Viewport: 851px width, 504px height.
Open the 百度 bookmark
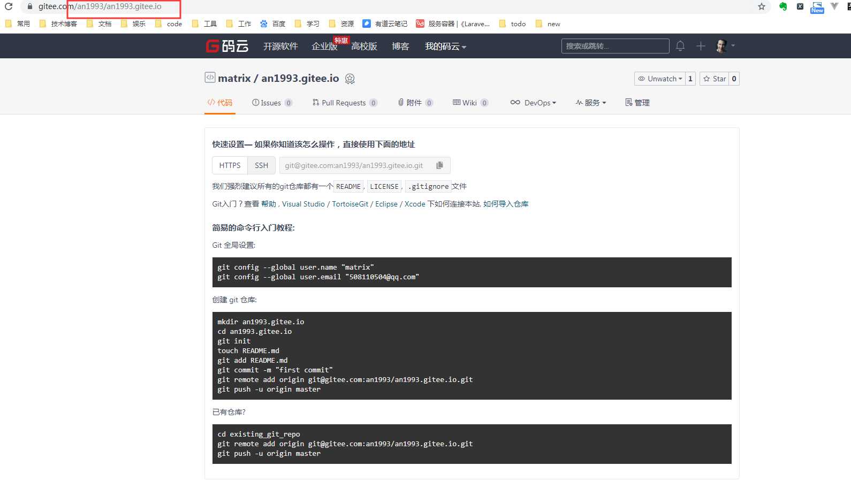(x=273, y=24)
